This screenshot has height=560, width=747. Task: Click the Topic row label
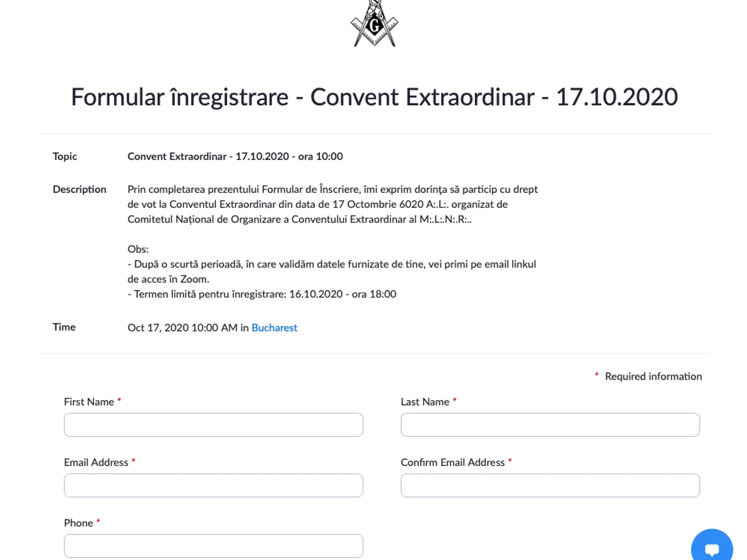pos(65,157)
